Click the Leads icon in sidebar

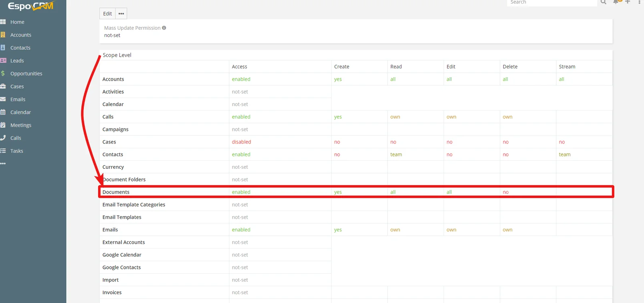tap(3, 60)
